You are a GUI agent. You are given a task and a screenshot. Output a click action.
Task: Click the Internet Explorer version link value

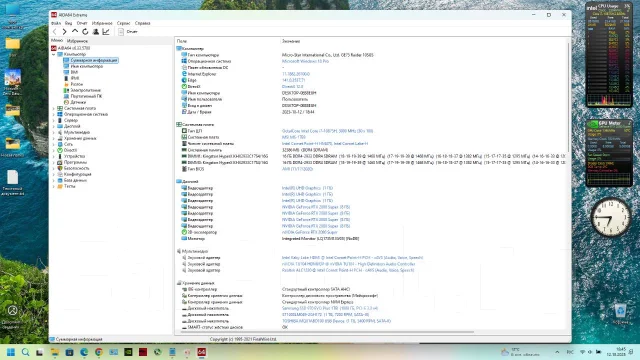pos(296,74)
